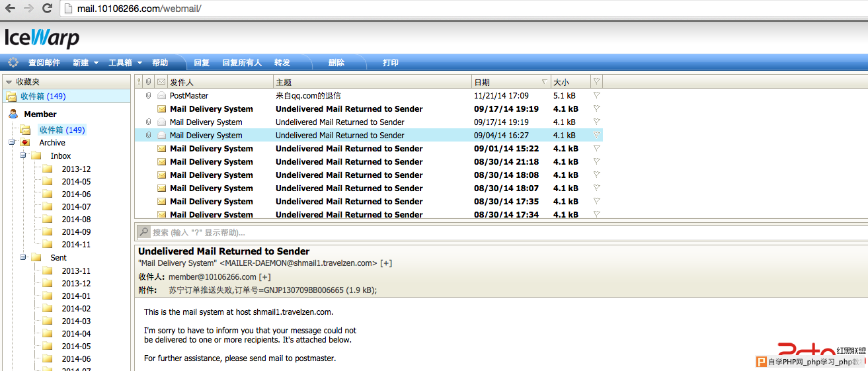The width and height of the screenshot is (868, 371).
Task: Expand sender details with [+] after travelzen.com address
Action: tap(386, 263)
